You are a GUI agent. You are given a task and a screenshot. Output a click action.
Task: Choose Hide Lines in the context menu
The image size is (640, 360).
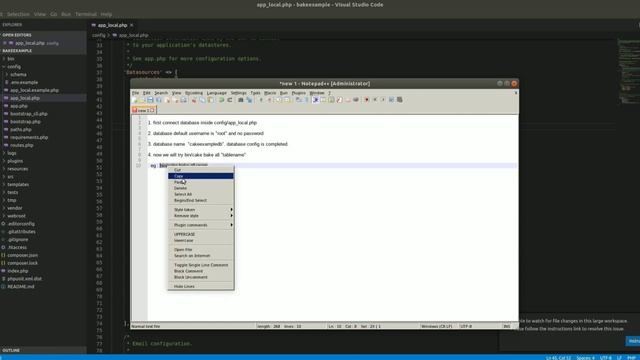pos(201,287)
